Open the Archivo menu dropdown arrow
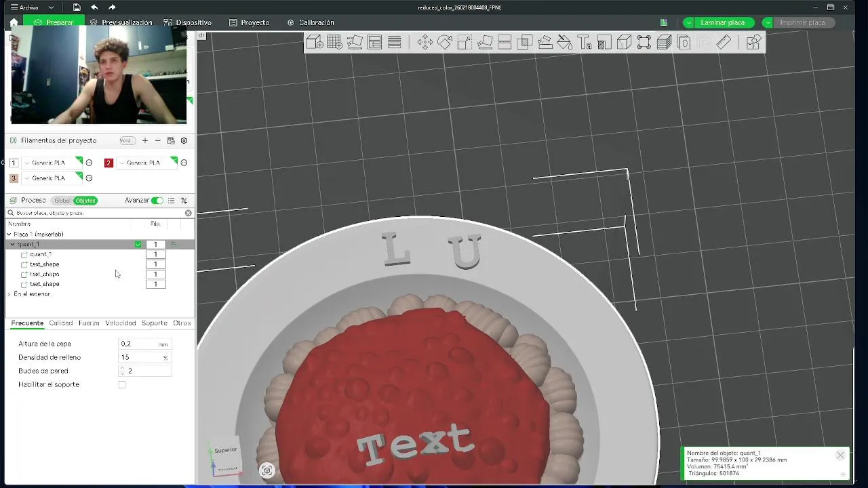 (51, 7)
